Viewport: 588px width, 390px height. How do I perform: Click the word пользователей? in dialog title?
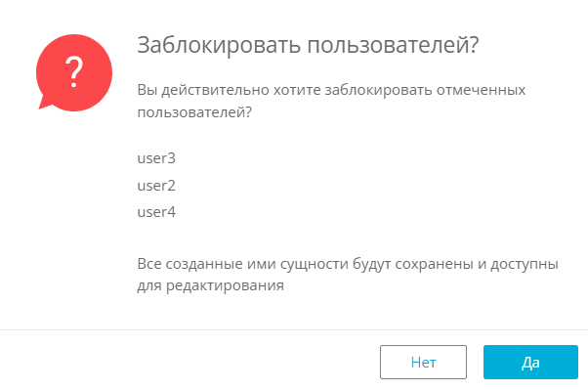(x=394, y=45)
